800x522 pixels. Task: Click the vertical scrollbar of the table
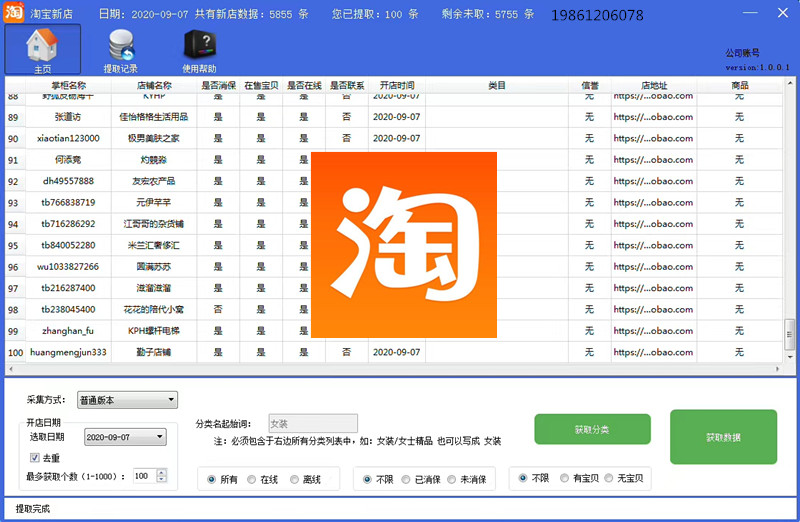(x=792, y=220)
